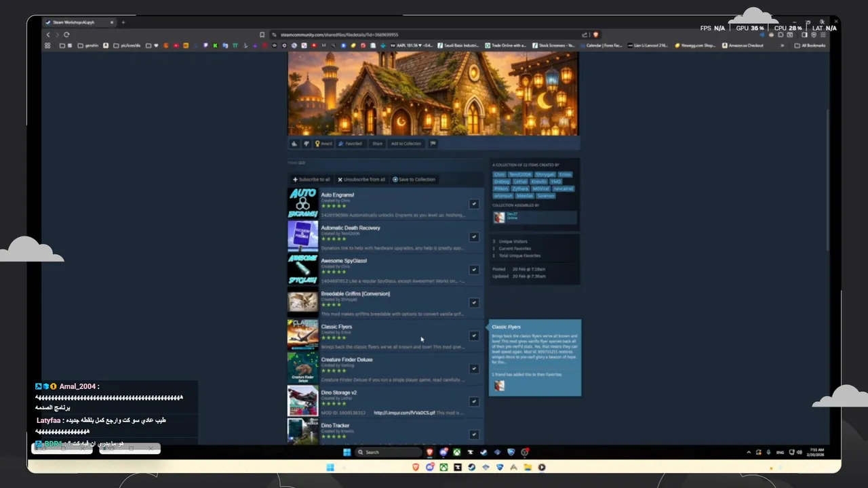Click the Auto Engrams! mod thumbnail
The width and height of the screenshot is (868, 488).
click(x=302, y=203)
